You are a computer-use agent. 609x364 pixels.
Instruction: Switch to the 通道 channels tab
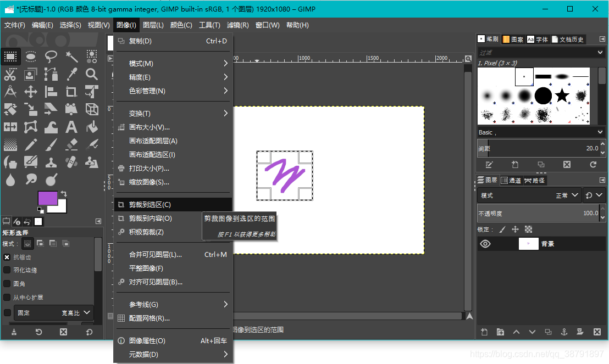click(511, 180)
